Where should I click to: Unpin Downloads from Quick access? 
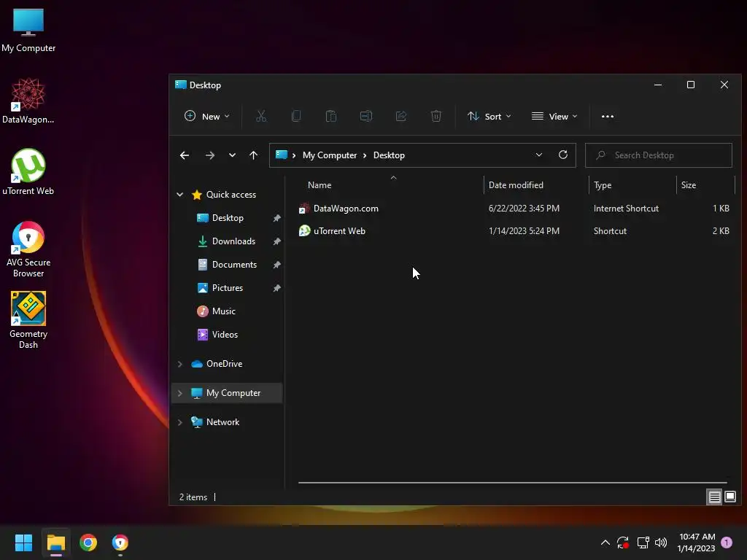click(x=276, y=241)
